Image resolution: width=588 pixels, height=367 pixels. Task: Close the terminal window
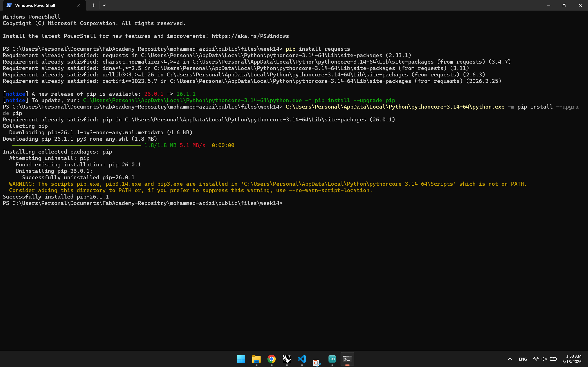[580, 5]
